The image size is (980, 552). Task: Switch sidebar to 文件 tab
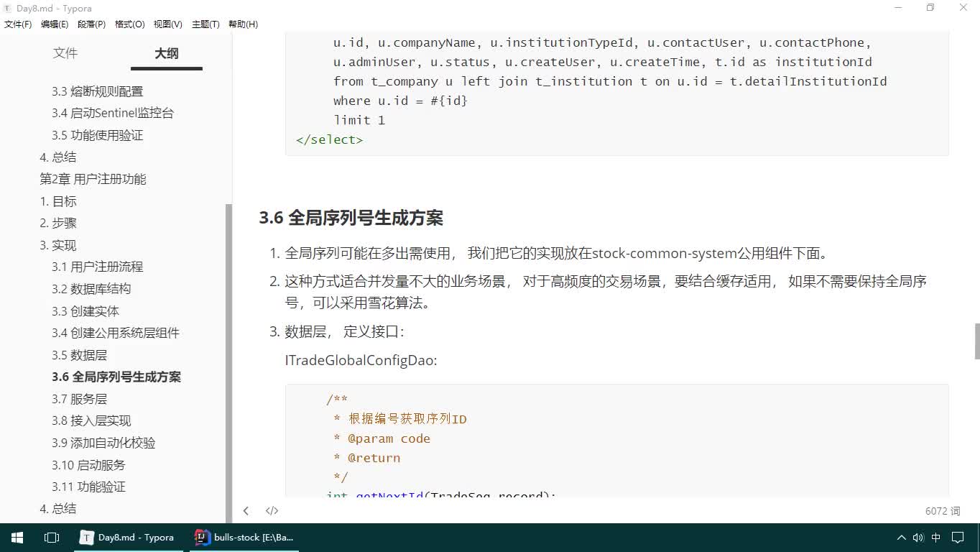[65, 53]
